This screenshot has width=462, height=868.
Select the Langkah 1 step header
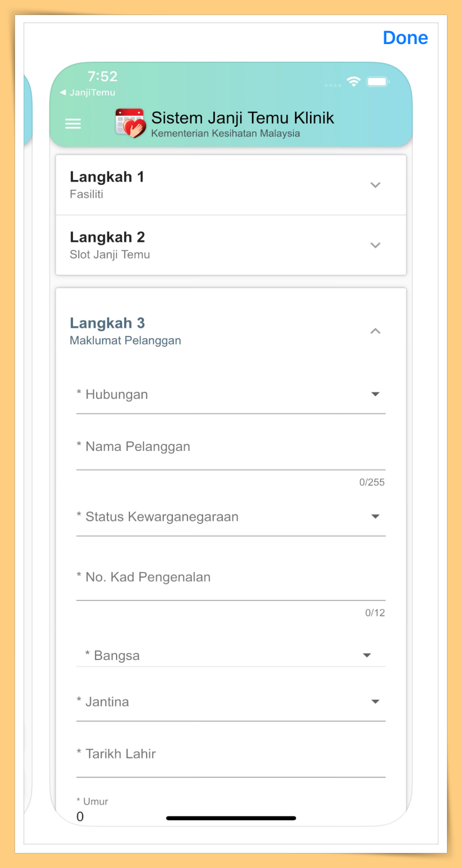point(231,185)
